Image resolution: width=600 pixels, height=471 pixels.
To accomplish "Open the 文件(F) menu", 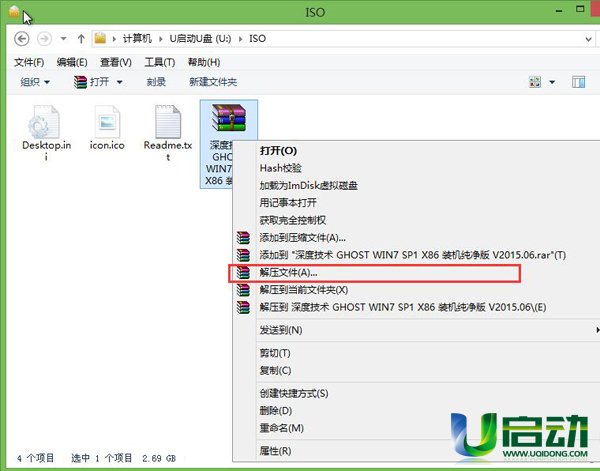I will pos(29,62).
